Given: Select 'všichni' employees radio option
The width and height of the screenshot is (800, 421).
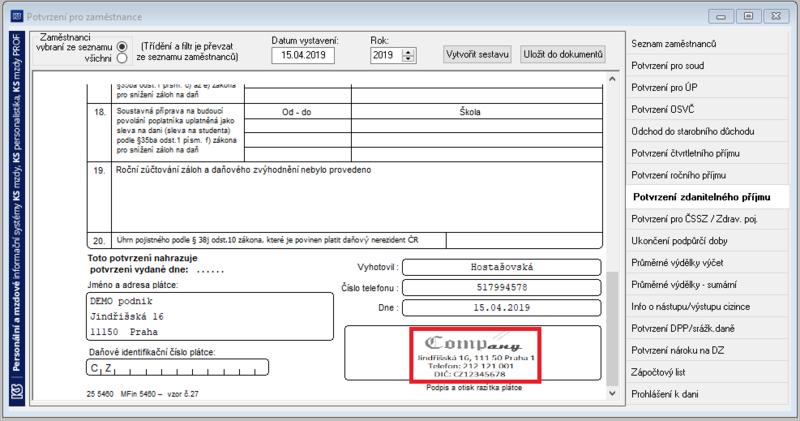Looking at the screenshot, I should point(121,58).
